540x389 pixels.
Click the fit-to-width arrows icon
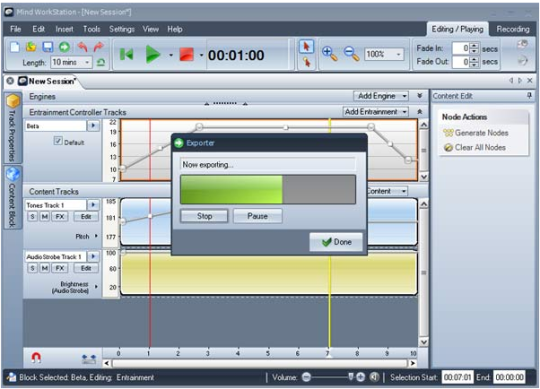[89, 359]
